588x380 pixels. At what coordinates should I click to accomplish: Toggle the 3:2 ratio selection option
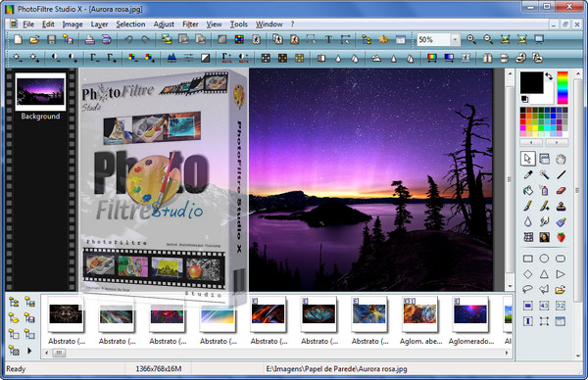[561, 306]
